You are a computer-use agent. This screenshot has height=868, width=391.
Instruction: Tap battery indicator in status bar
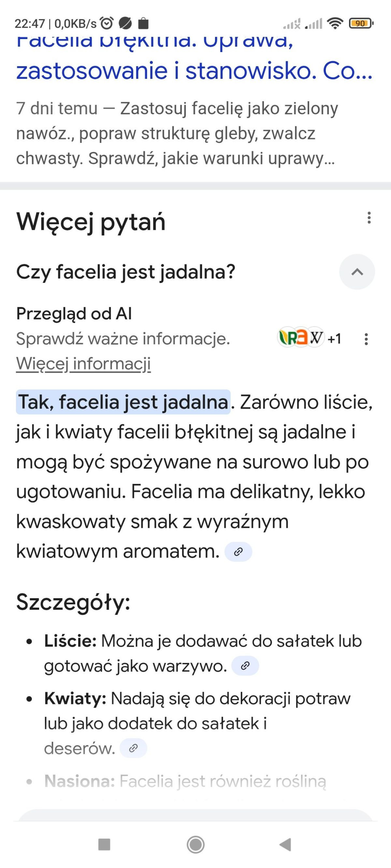(x=361, y=23)
